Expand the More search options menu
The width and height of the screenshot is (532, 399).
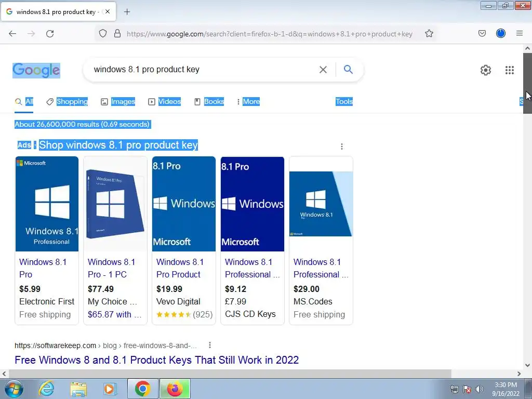248,101
